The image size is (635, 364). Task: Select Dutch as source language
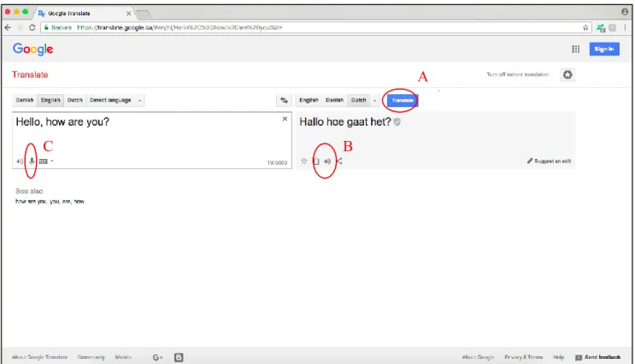[75, 100]
